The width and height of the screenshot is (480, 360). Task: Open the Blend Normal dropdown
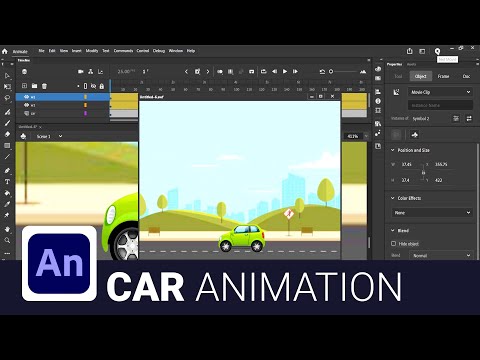tap(441, 256)
